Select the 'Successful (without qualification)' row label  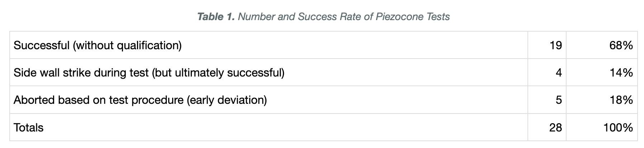(269, 45)
